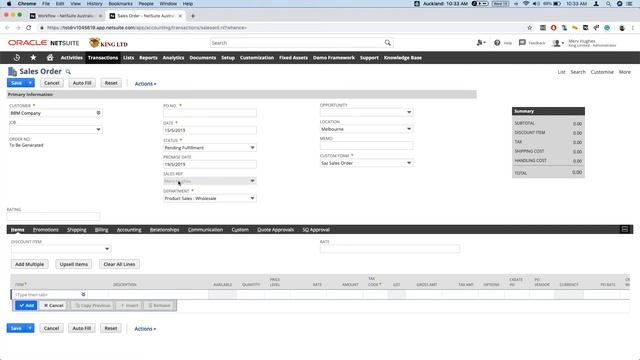640x360 pixels.
Task: Click the bottom Save button
Action: [x=16, y=328]
